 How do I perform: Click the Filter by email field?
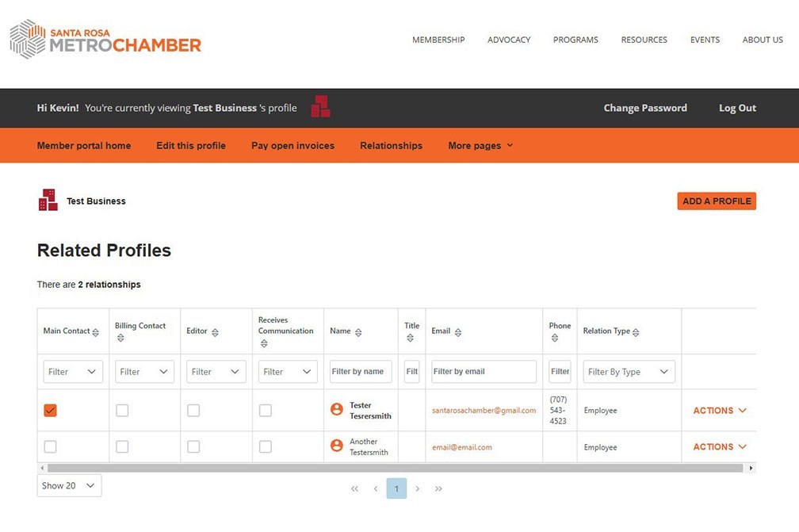tap(484, 372)
